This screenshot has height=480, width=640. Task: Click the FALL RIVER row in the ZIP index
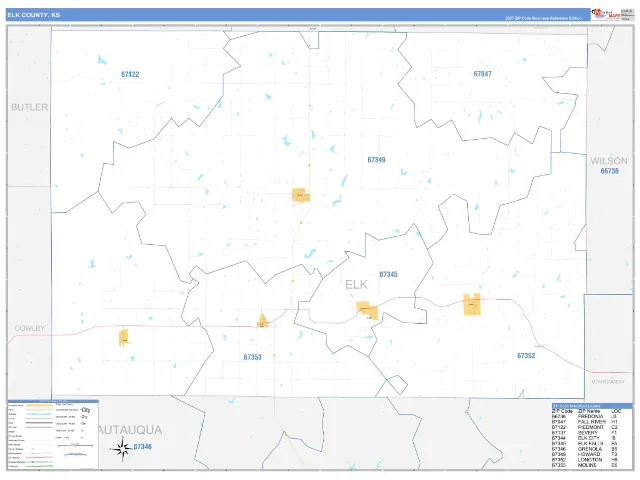pyautogui.click(x=585, y=422)
